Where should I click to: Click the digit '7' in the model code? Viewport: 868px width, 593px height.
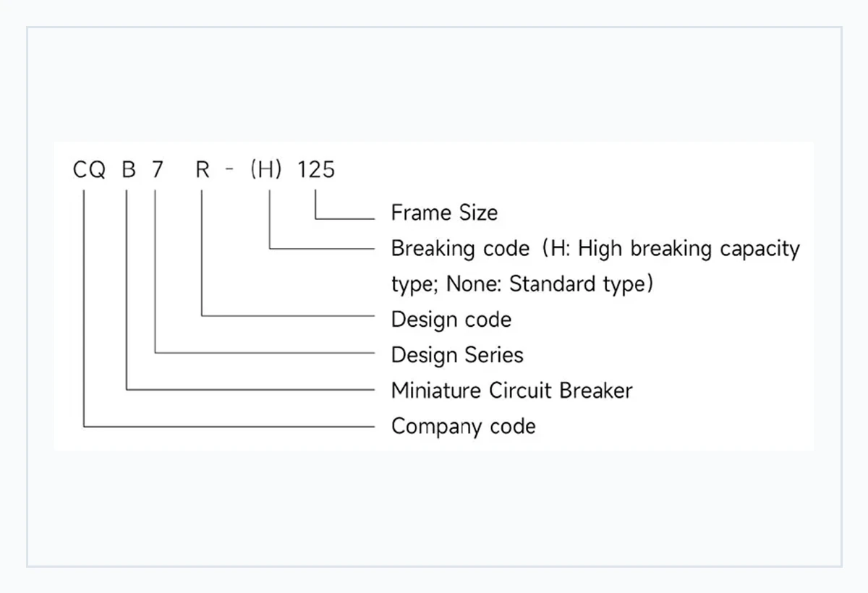pos(157,170)
